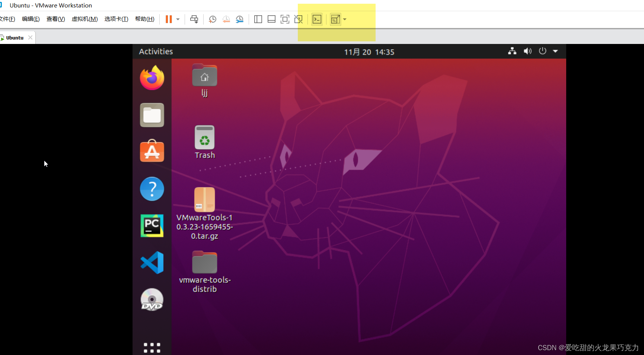Show Applications grid at dock bottom
This screenshot has width=644, height=355.
[152, 348]
